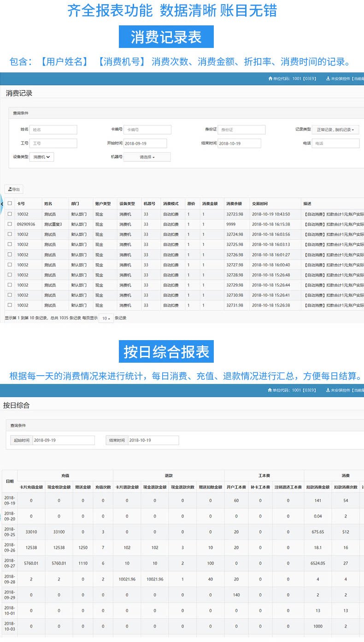This screenshot has height=642, width=364.
Task: Click the 导出 export button
Action: point(13,189)
